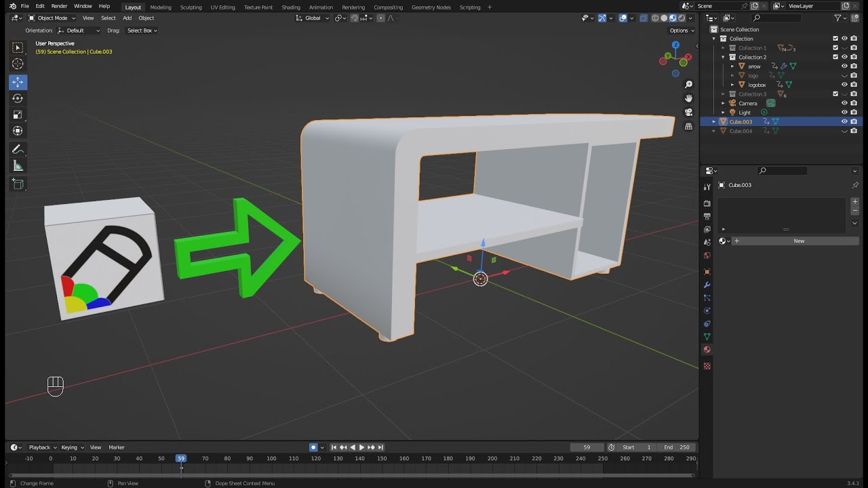Uncheck Collection 1 checkbox
The height and width of the screenshot is (488, 868).
point(835,48)
